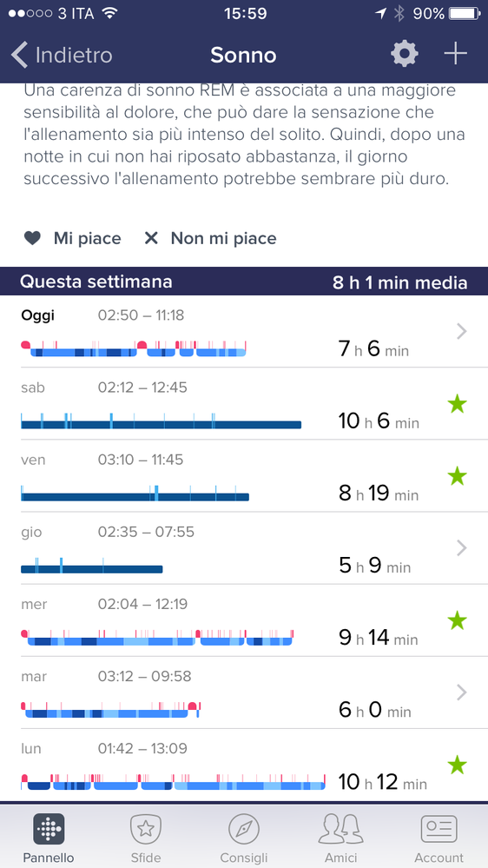Go back with Indietro button

(x=62, y=56)
